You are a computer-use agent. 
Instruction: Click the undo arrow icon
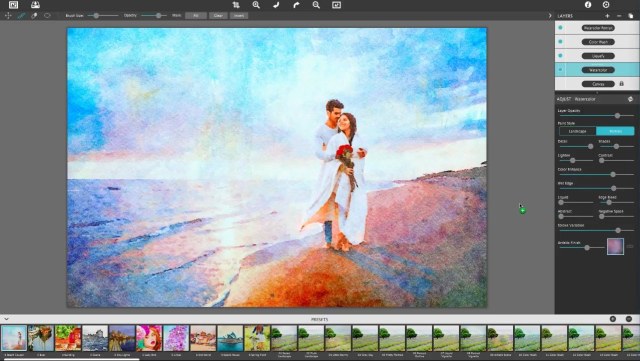pos(276,5)
